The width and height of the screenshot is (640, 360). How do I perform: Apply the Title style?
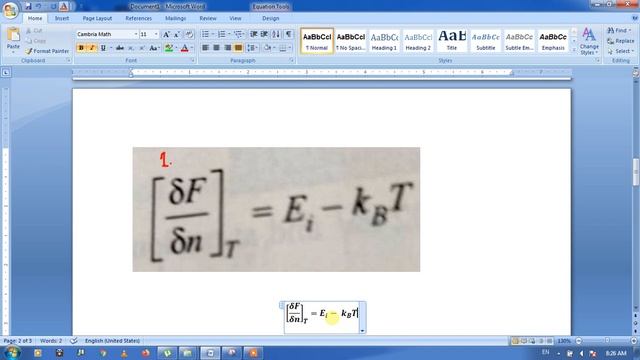(452, 41)
